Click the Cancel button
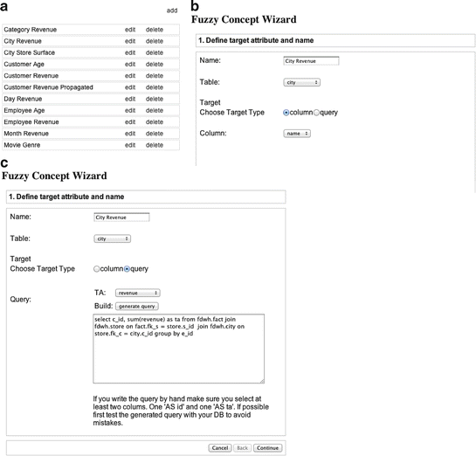The width and height of the screenshot is (476, 456). [x=220, y=448]
